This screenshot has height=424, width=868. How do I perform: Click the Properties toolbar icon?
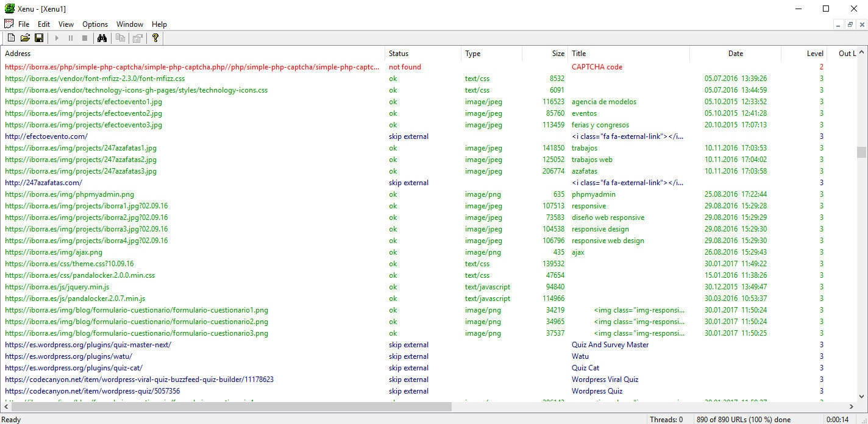pyautogui.click(x=137, y=38)
